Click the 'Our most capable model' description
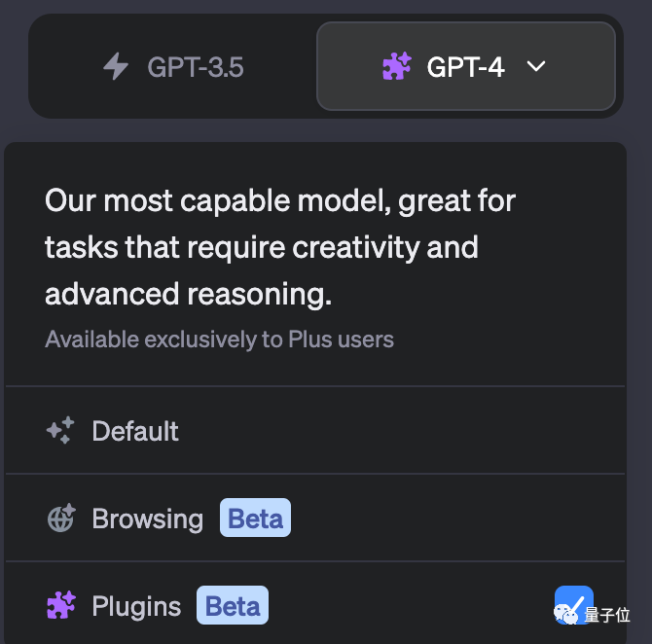 (x=280, y=247)
